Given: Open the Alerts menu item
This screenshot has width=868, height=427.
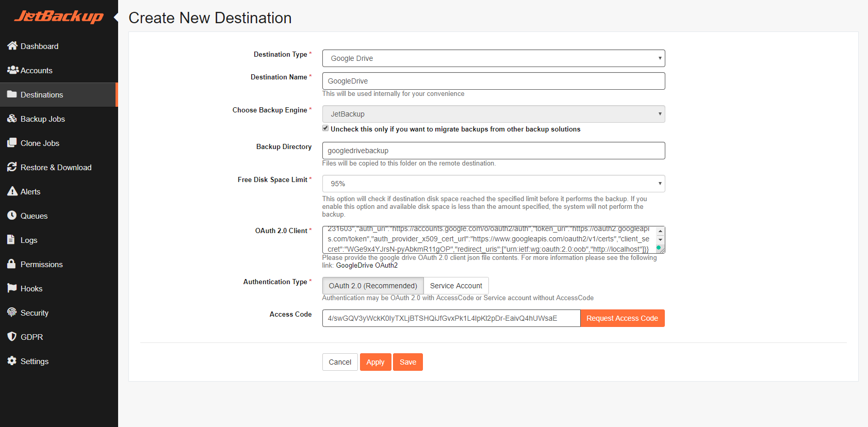Looking at the screenshot, I should click(x=59, y=191).
